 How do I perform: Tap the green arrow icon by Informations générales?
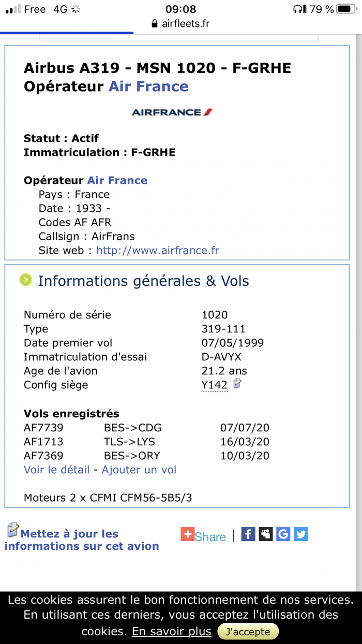26,280
